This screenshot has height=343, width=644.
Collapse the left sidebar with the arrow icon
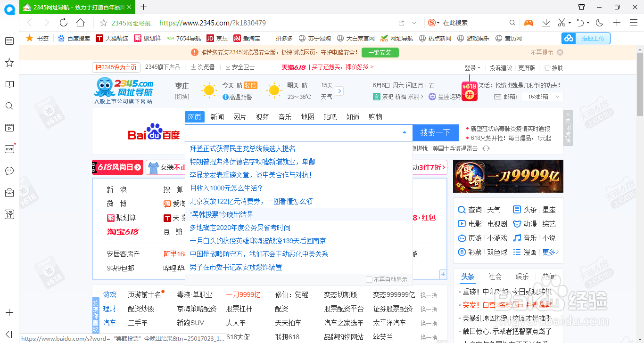coord(9,334)
